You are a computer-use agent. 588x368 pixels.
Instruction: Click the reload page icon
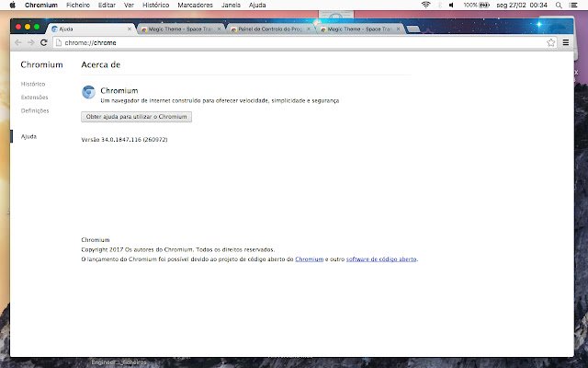click(43, 42)
